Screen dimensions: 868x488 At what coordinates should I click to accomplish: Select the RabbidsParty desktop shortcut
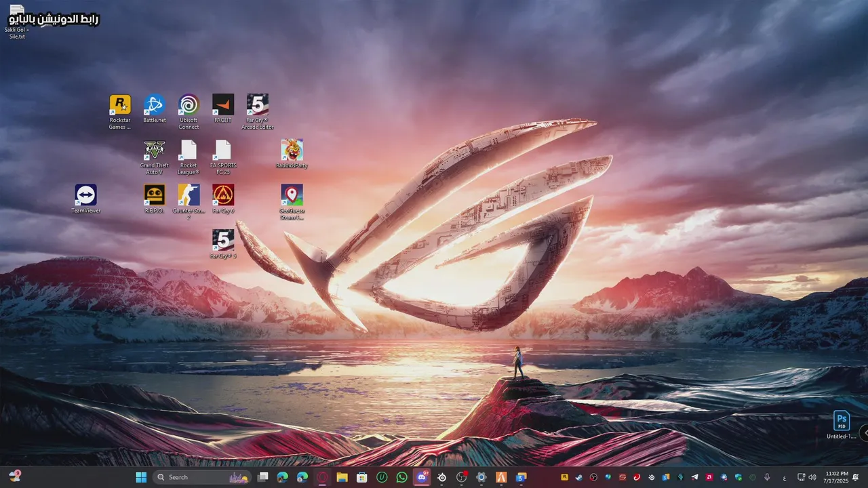point(292,154)
